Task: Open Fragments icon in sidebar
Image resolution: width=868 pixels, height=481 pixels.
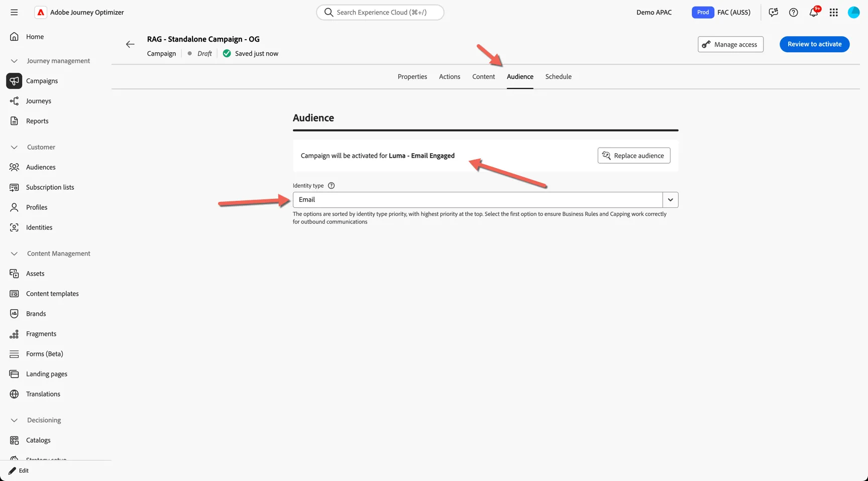Action: point(14,334)
